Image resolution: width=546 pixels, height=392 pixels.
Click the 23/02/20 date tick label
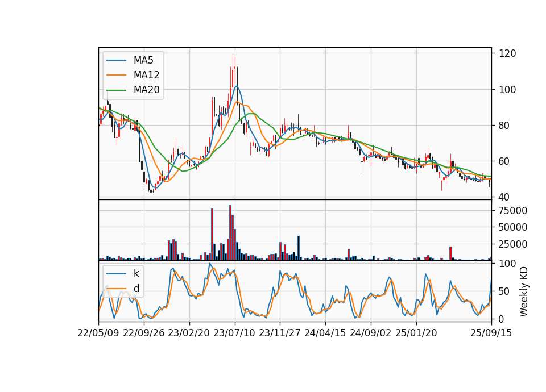pyautogui.click(x=189, y=333)
